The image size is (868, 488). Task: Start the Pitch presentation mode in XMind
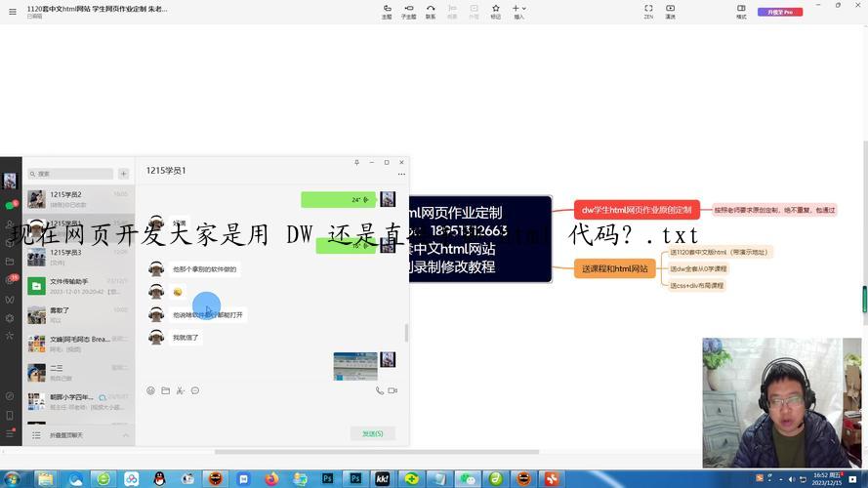point(670,12)
